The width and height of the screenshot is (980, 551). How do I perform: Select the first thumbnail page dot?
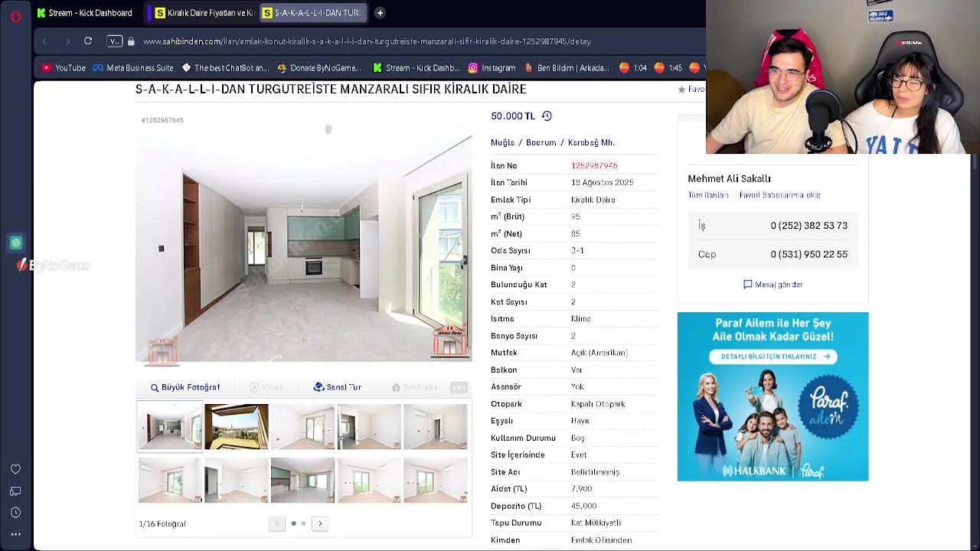point(293,523)
